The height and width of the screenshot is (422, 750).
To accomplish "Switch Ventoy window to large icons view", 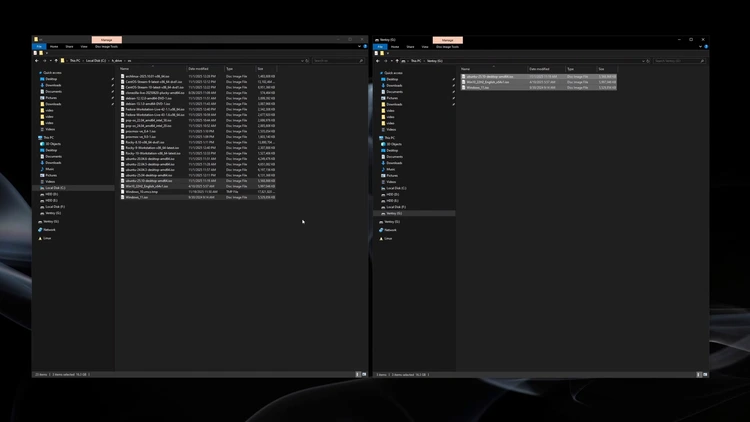I will pos(705,374).
